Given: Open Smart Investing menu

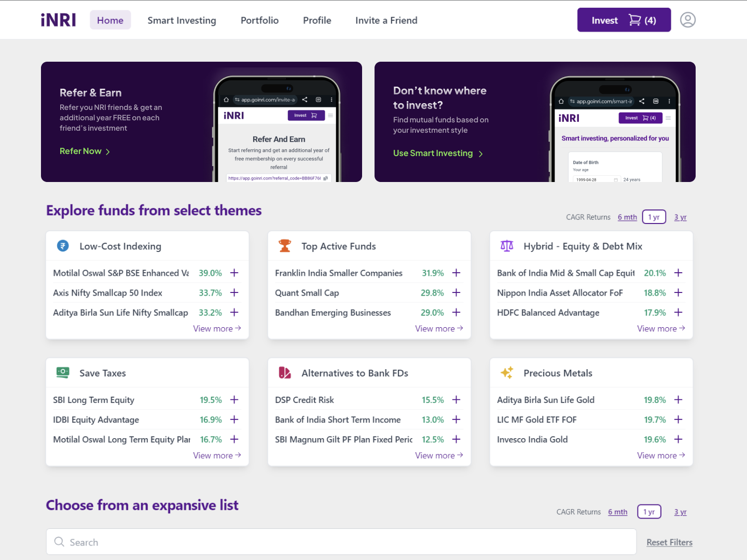Looking at the screenshot, I should 182,20.
